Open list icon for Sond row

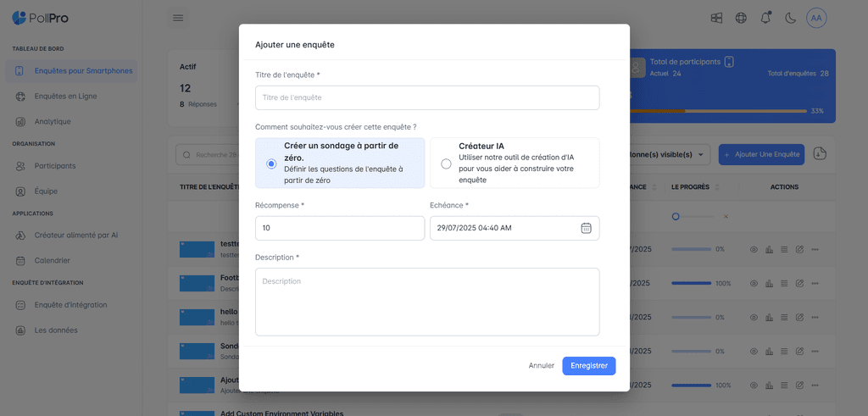tap(784, 352)
